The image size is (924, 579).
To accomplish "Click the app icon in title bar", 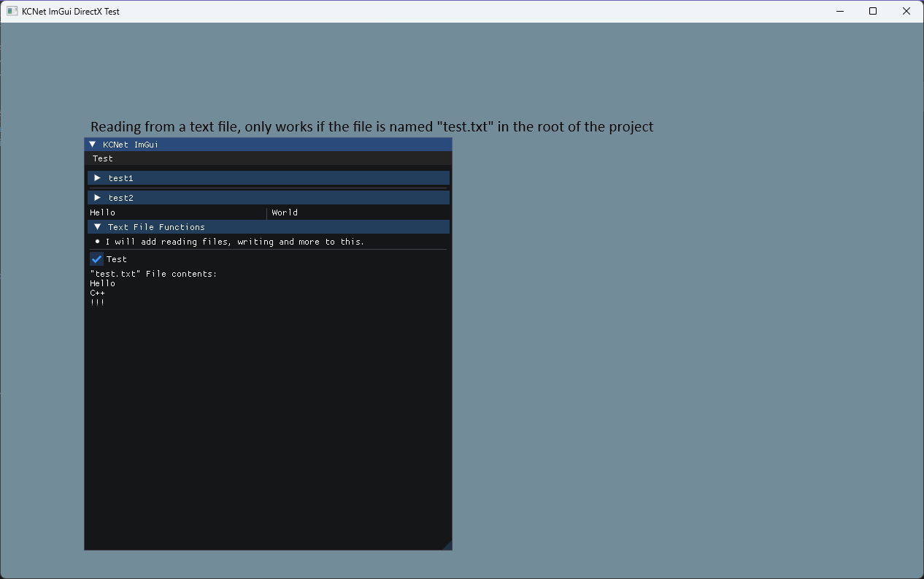I will 12,11.
